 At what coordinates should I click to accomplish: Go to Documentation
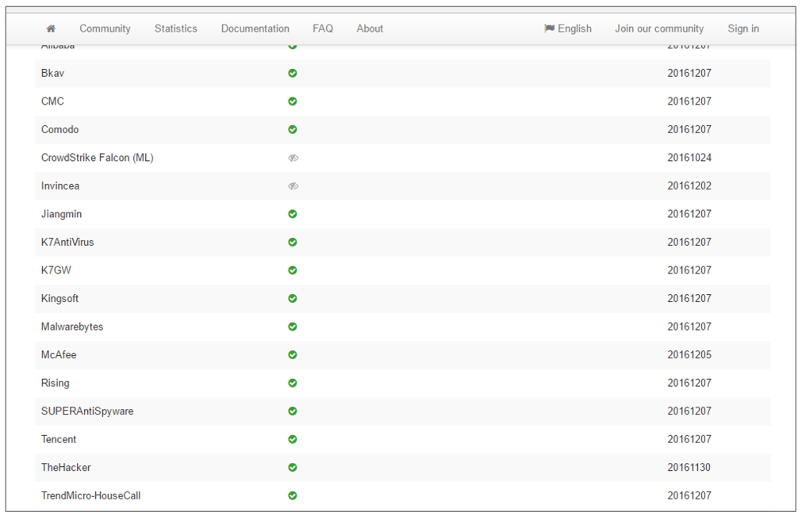[x=255, y=29]
